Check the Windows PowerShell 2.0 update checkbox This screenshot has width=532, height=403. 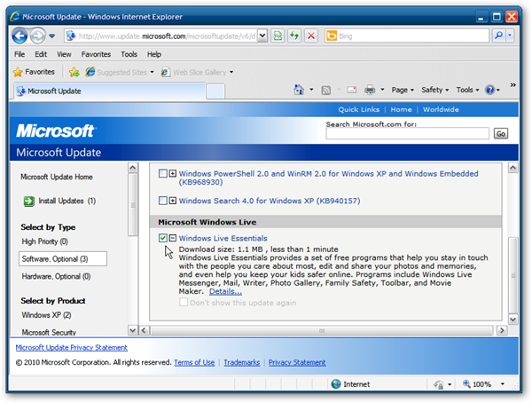click(162, 174)
